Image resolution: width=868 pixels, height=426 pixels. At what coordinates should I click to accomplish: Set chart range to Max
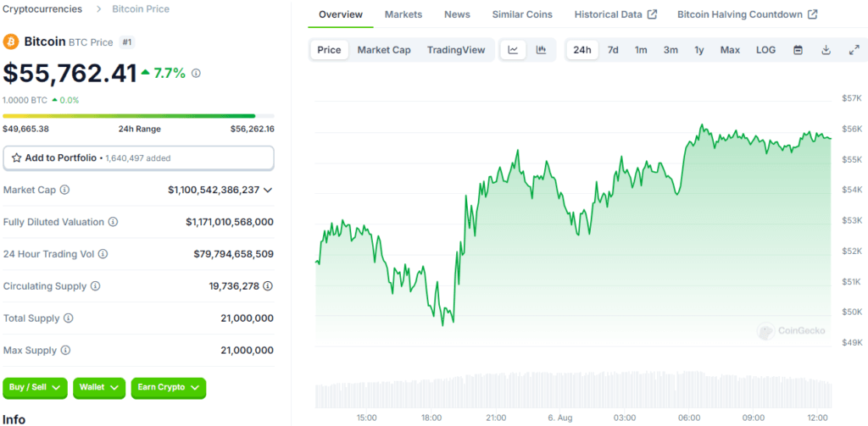point(730,50)
